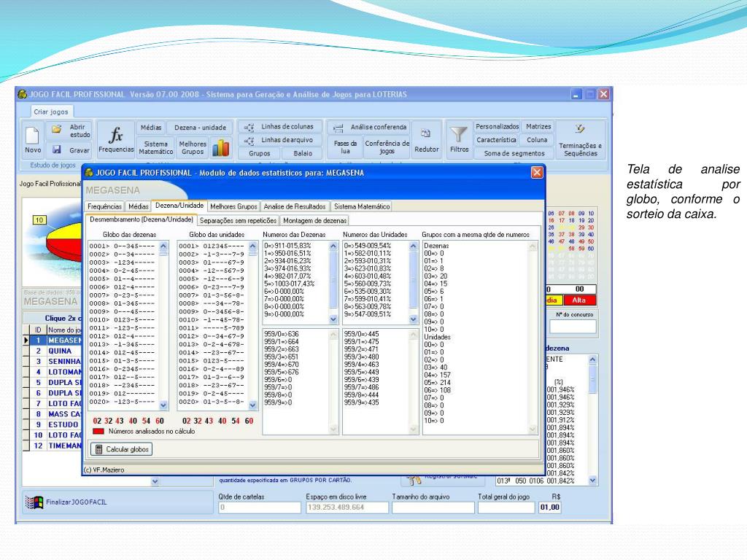Click the Balaio toolbar button
747x560 pixels.
click(303, 153)
